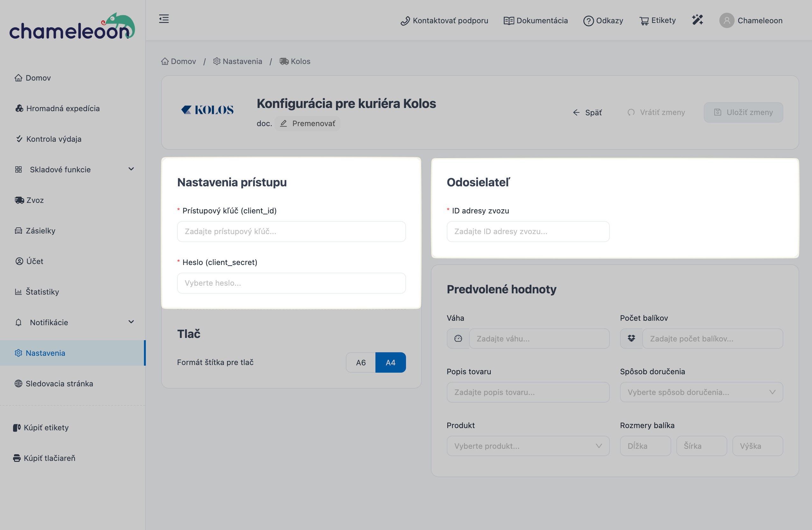Click home icon in breadcrumb Domov

click(165, 61)
